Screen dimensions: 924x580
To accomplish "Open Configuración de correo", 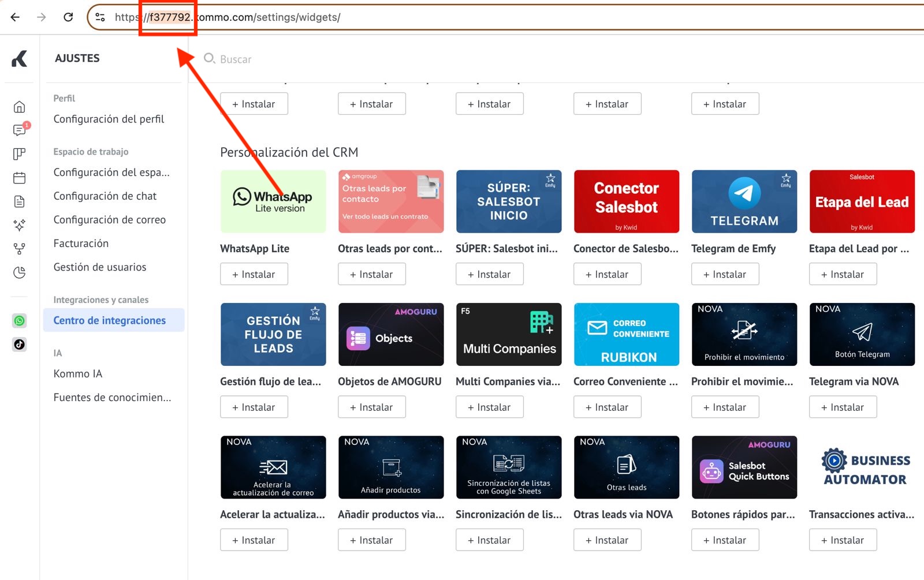I will (x=110, y=219).
